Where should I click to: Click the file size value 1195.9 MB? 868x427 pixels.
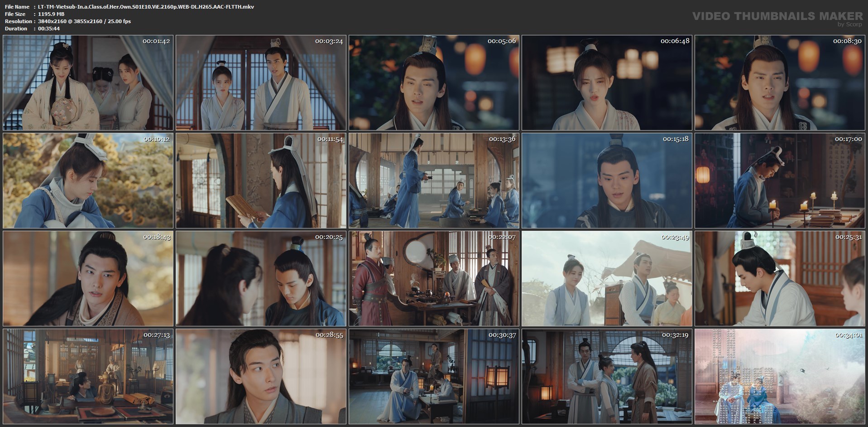click(51, 14)
